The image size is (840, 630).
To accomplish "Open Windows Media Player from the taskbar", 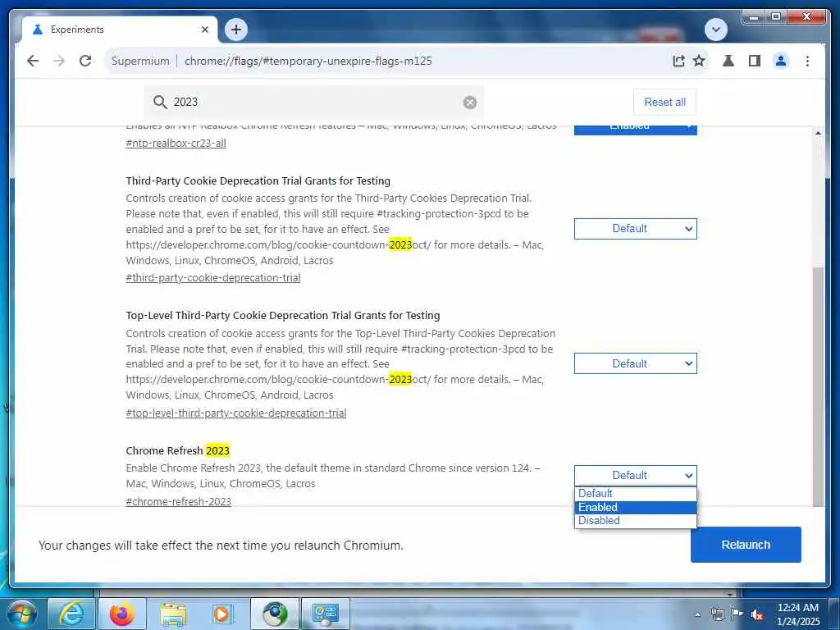I will pos(222,614).
